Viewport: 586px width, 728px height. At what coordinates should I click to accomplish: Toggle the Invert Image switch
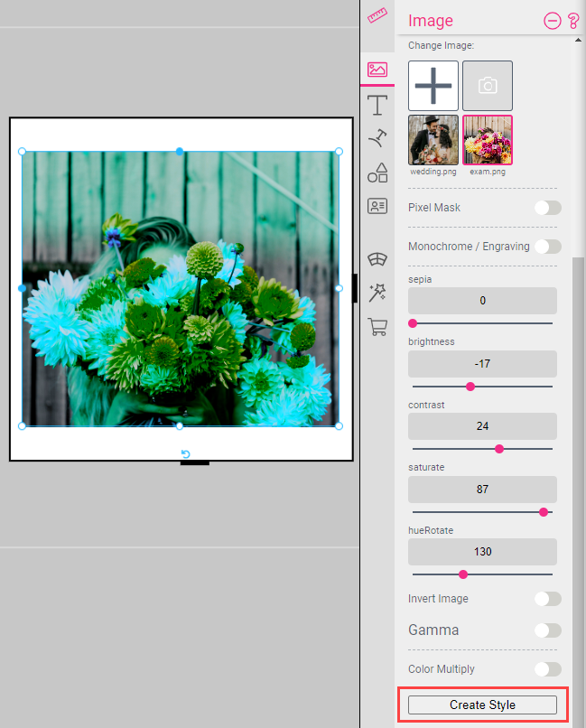548,599
